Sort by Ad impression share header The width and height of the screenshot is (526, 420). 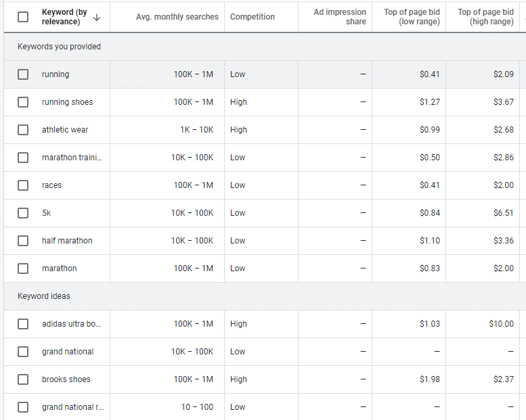[x=340, y=17]
